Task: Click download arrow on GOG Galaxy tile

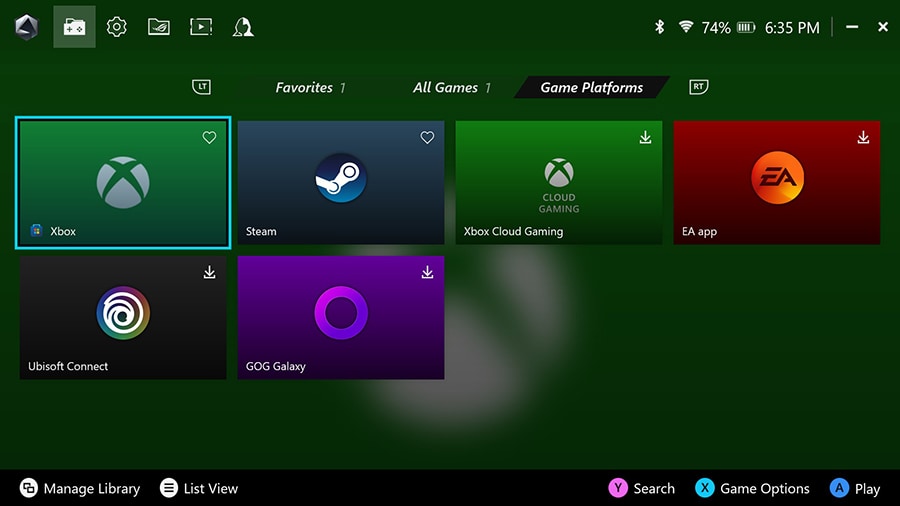Action: point(427,272)
